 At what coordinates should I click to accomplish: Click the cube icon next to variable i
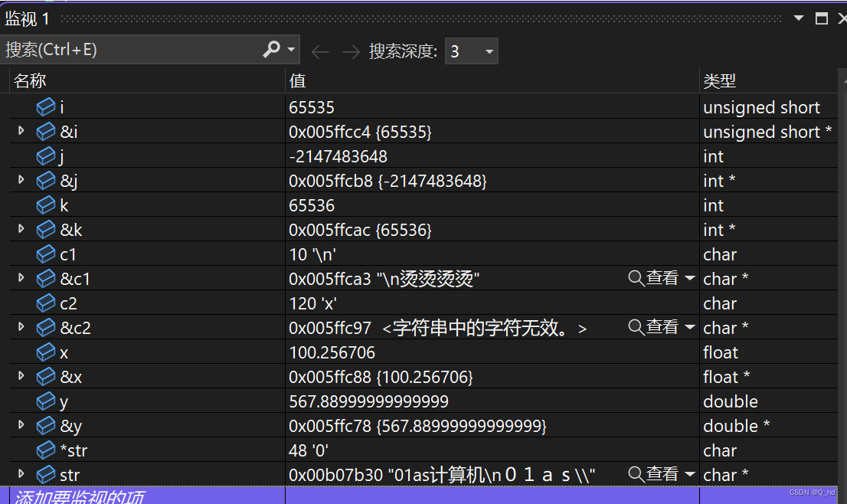(x=46, y=106)
